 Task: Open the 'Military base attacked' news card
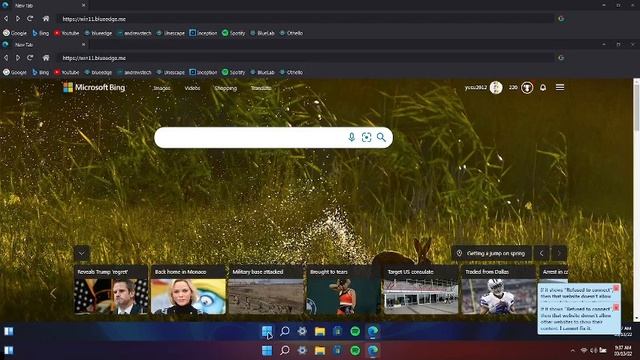266,290
